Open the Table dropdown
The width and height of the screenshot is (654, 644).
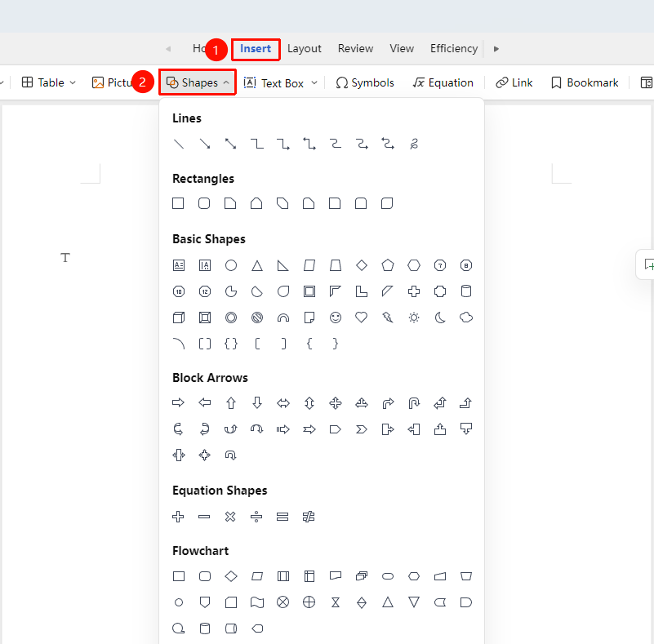click(49, 82)
